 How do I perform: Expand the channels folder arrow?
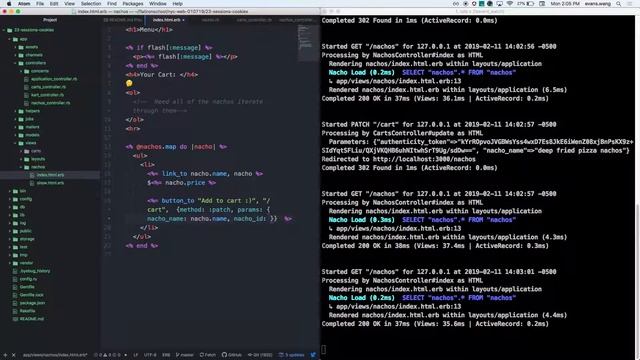[16, 55]
